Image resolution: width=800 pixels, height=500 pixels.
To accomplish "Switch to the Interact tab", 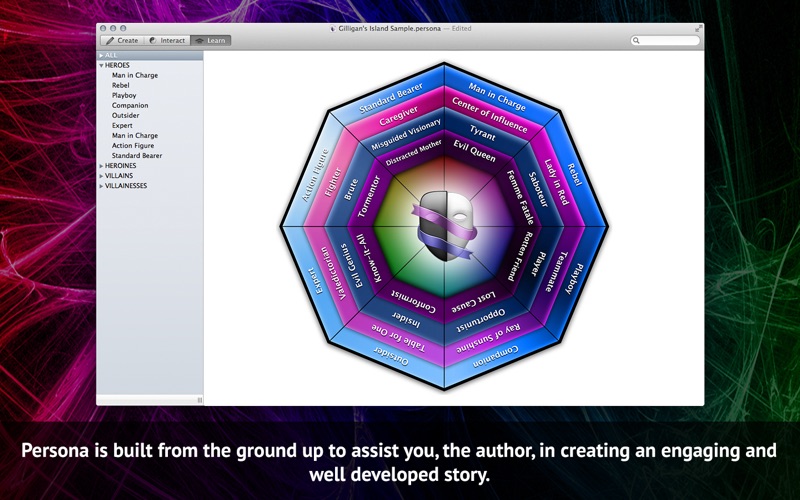I will pos(167,41).
